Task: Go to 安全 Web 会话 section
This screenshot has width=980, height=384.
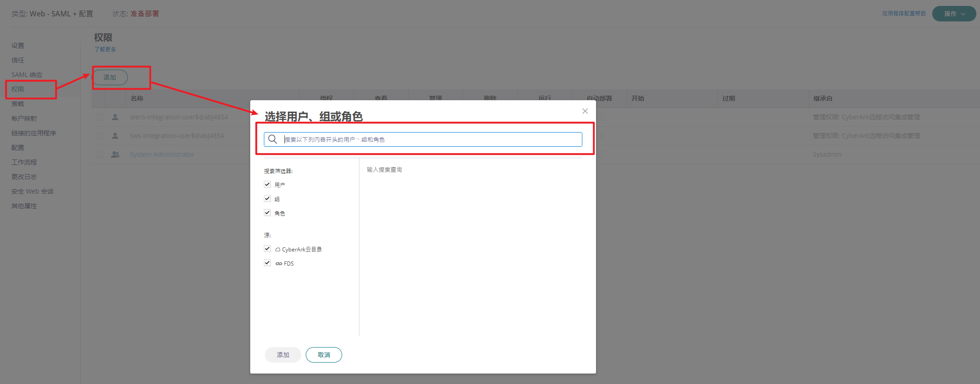Action: pos(32,191)
